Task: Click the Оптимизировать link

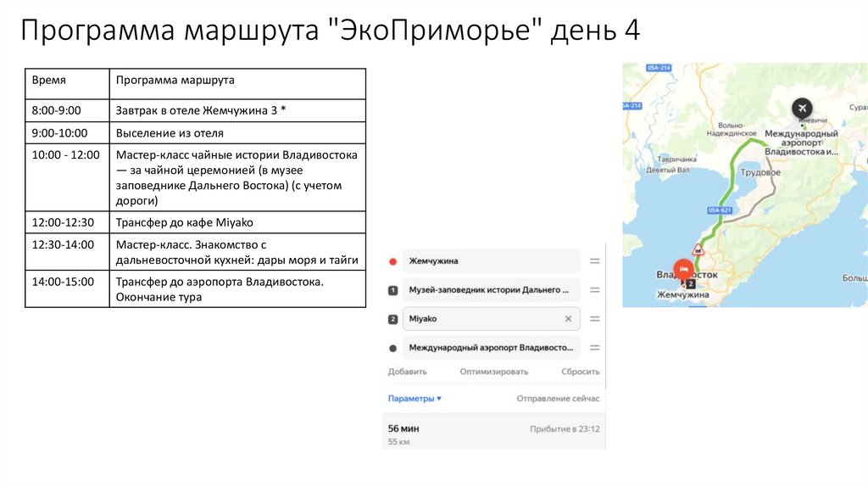Action: [494, 372]
